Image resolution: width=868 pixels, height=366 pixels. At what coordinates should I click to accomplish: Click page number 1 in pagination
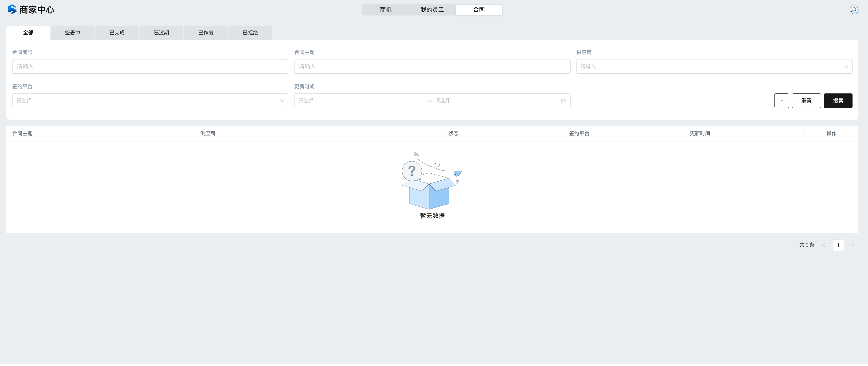tap(838, 245)
